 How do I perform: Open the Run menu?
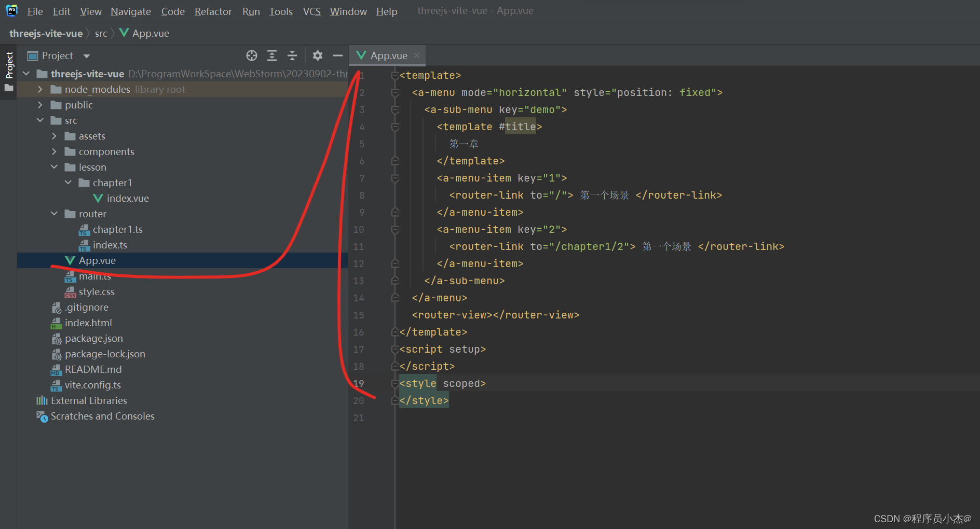pyautogui.click(x=251, y=11)
